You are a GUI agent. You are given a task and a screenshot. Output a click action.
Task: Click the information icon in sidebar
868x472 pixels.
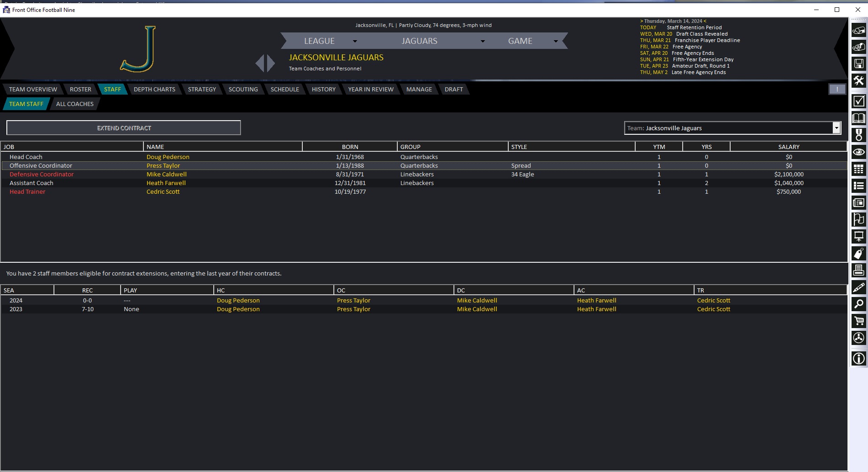coord(858,358)
